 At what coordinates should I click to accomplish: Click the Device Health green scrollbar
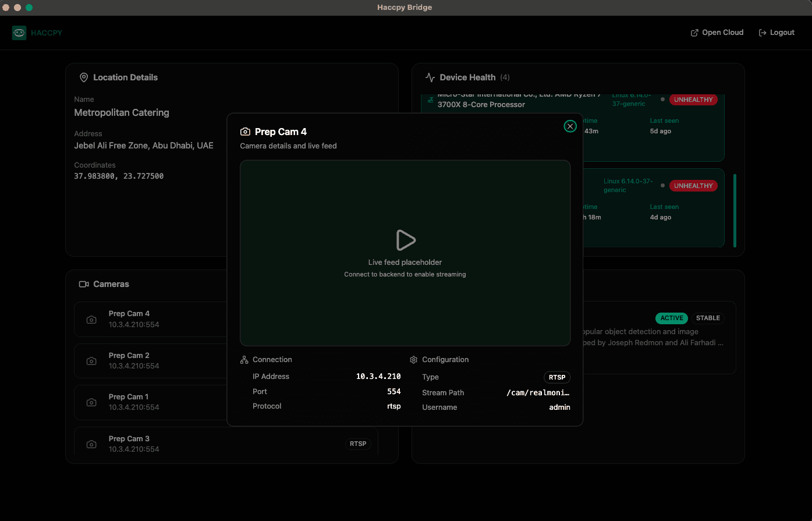[734, 210]
